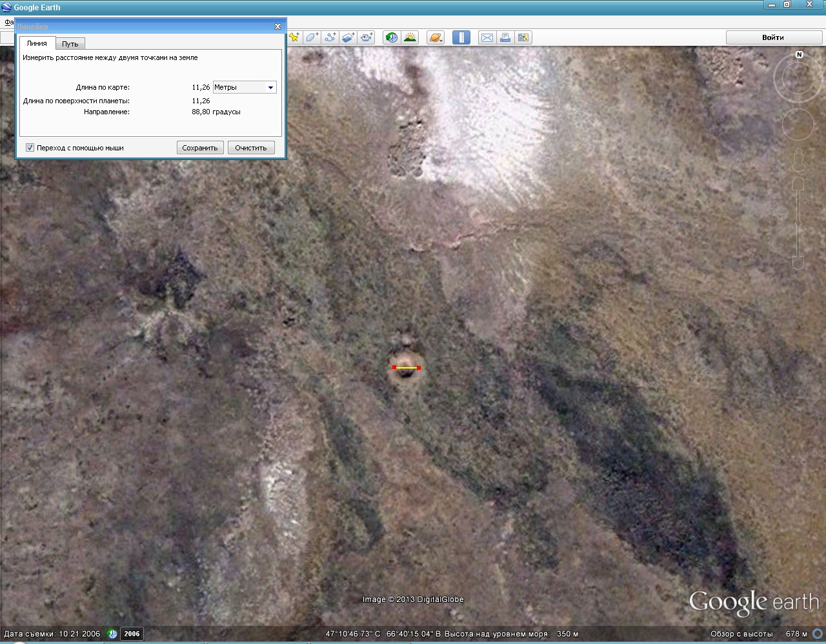Viewport: 826px width, 644px height.
Task: Click the 'Сохранить' button
Action: (x=200, y=148)
